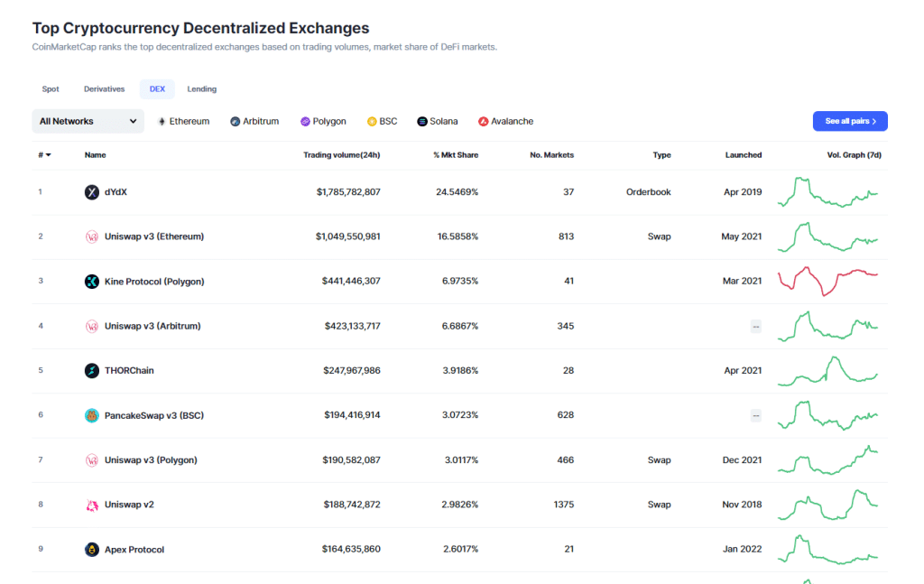This screenshot has height=584, width=924.
Task: Click the Avalanche network red icon
Action: [x=484, y=121]
